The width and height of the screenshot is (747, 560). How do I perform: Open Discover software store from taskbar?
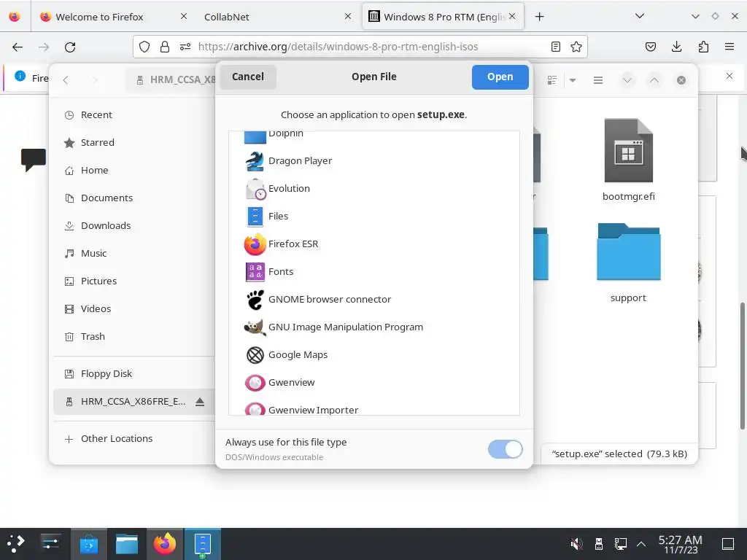pyautogui.click(x=88, y=543)
